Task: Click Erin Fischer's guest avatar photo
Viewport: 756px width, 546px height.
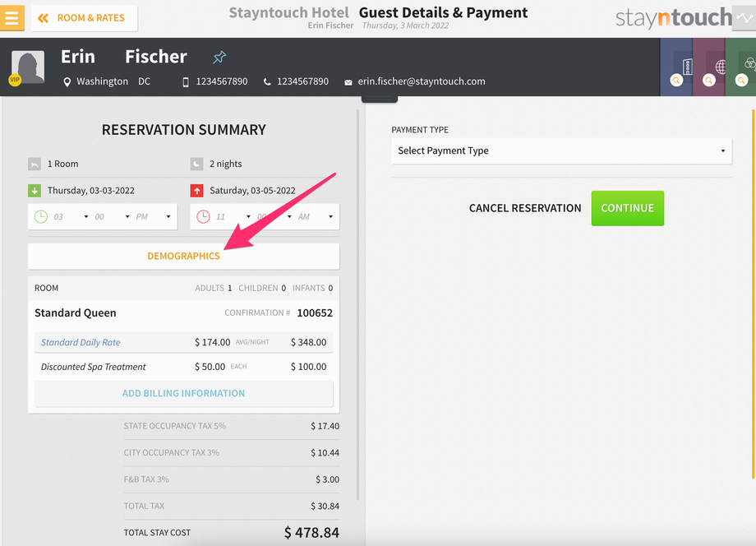Action: pos(28,67)
